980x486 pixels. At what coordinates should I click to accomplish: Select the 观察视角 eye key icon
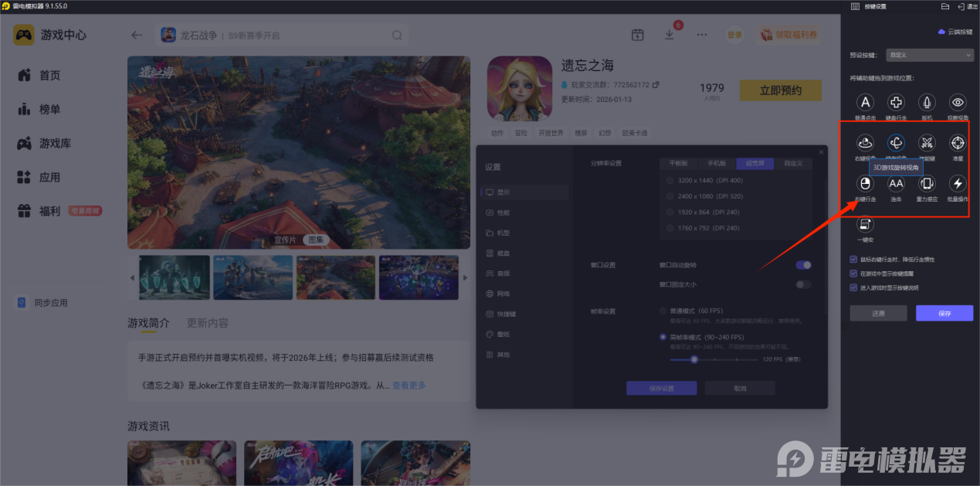click(958, 102)
